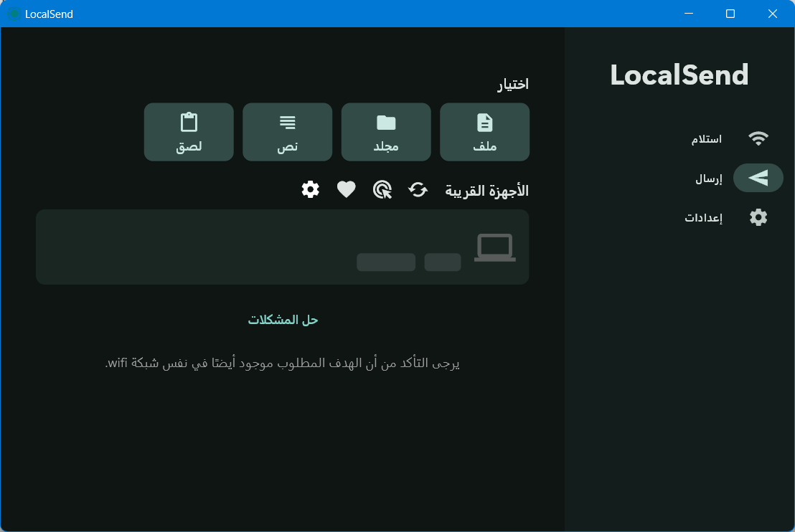This screenshot has width=795, height=532.
Task: Click the gear icon next to إعدادات
Action: (x=758, y=217)
